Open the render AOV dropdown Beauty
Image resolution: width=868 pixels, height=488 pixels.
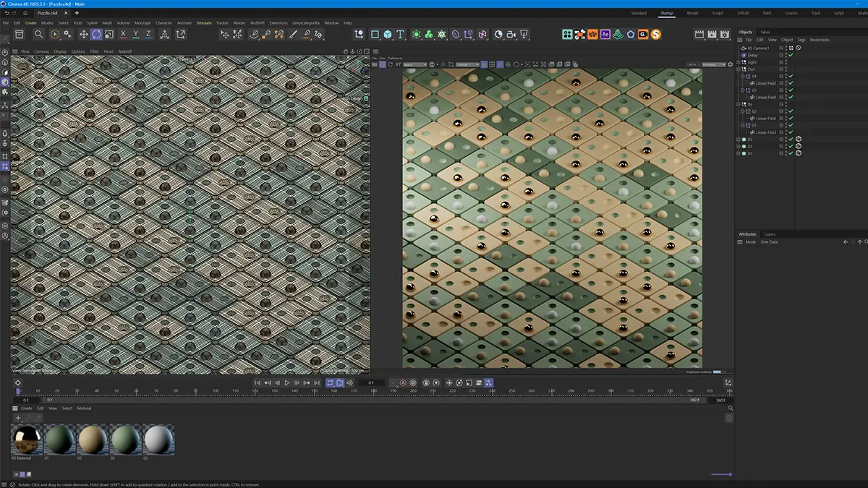[x=415, y=64]
